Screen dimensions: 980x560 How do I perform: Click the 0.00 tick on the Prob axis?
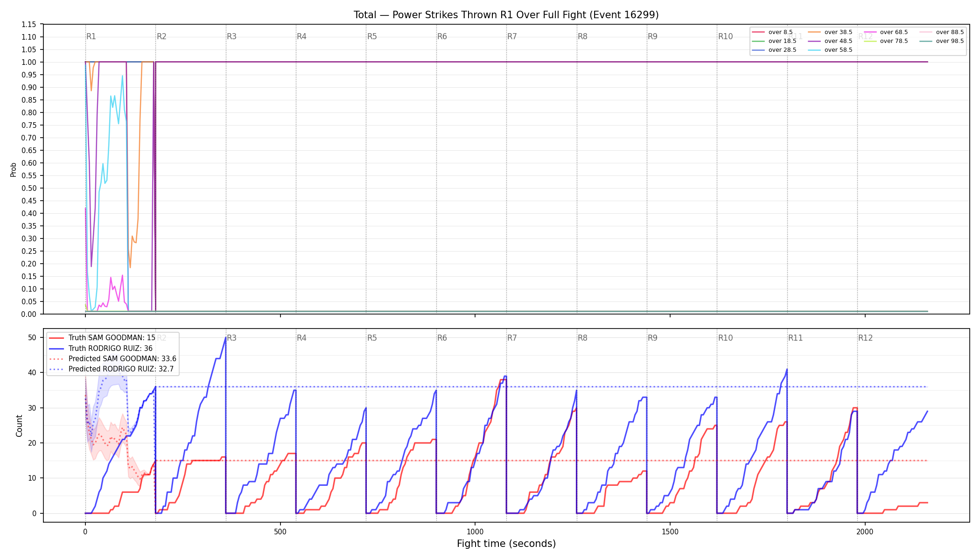click(x=29, y=314)
